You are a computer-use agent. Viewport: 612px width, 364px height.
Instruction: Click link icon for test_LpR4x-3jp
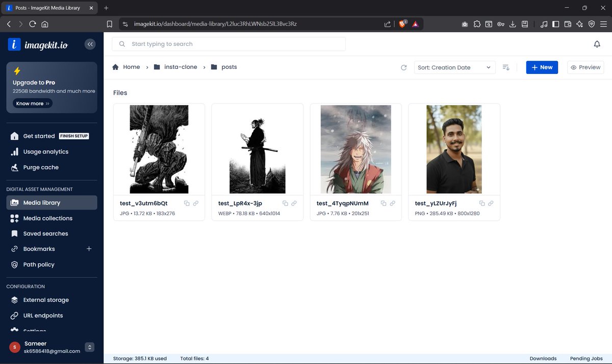pyautogui.click(x=294, y=203)
